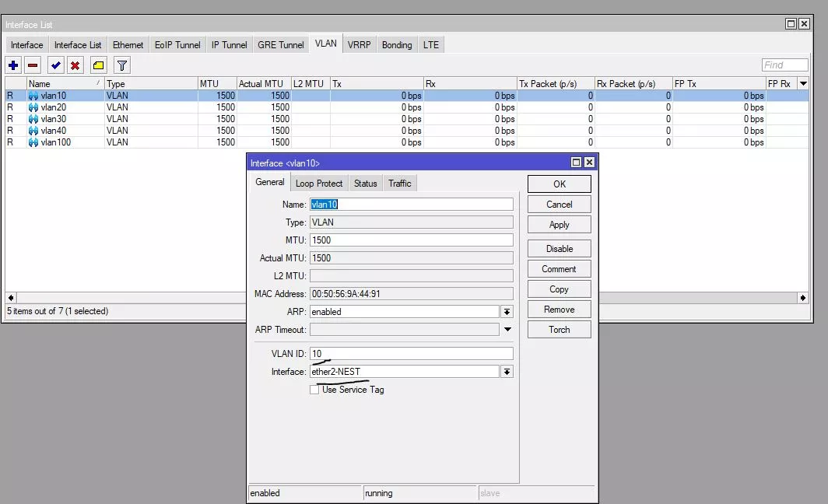Open the column selector dropdown arrow

803,83
